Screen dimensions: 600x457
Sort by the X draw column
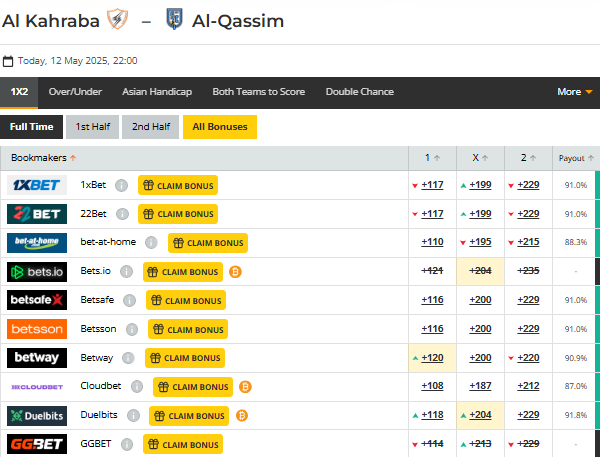pos(481,158)
